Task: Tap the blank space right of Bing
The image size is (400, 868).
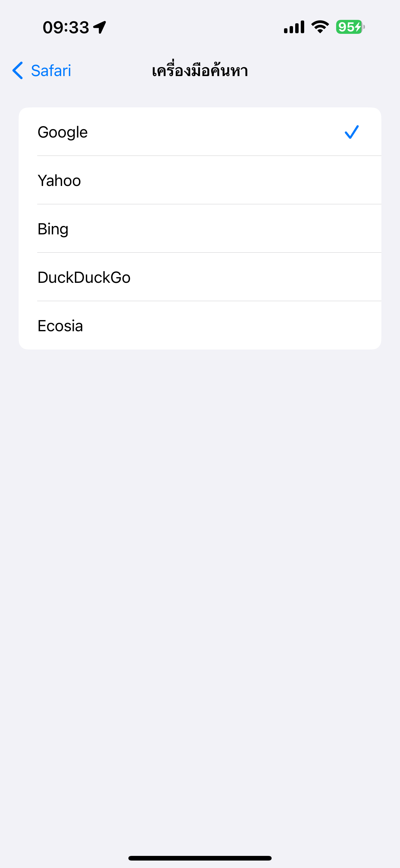Action: pyautogui.click(x=236, y=229)
